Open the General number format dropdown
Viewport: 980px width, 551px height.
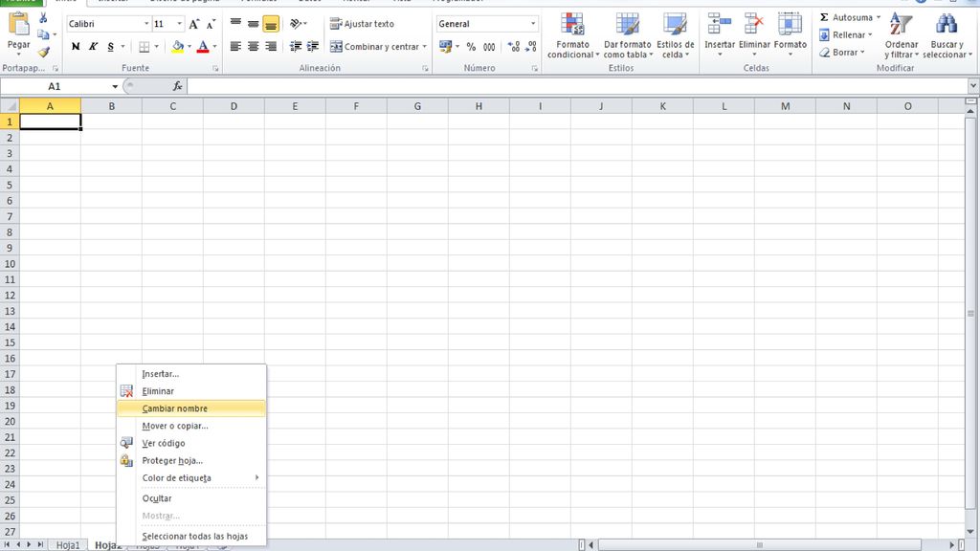533,24
